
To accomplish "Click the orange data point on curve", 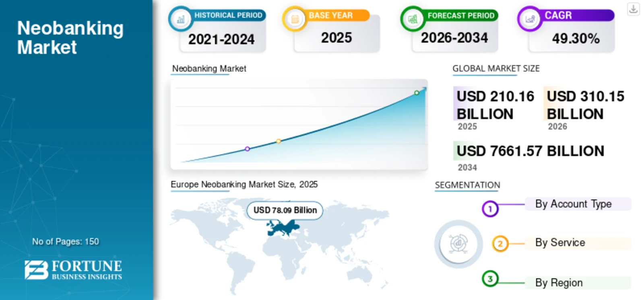I will click(279, 141).
